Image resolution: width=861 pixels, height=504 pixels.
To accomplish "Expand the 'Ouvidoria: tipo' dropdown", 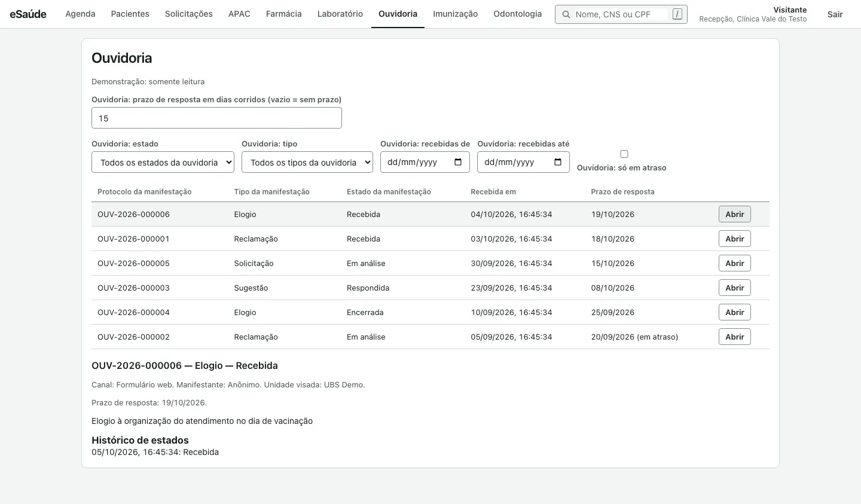I will 307,162.
